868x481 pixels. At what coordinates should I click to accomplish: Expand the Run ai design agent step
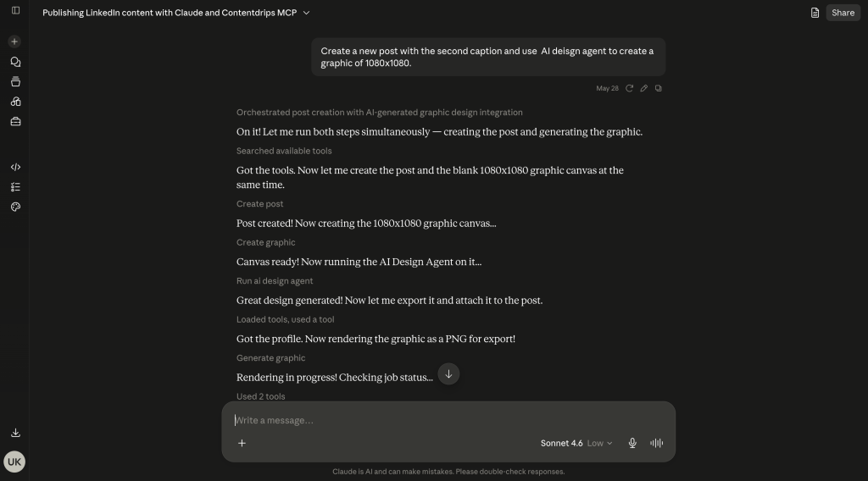coord(275,281)
